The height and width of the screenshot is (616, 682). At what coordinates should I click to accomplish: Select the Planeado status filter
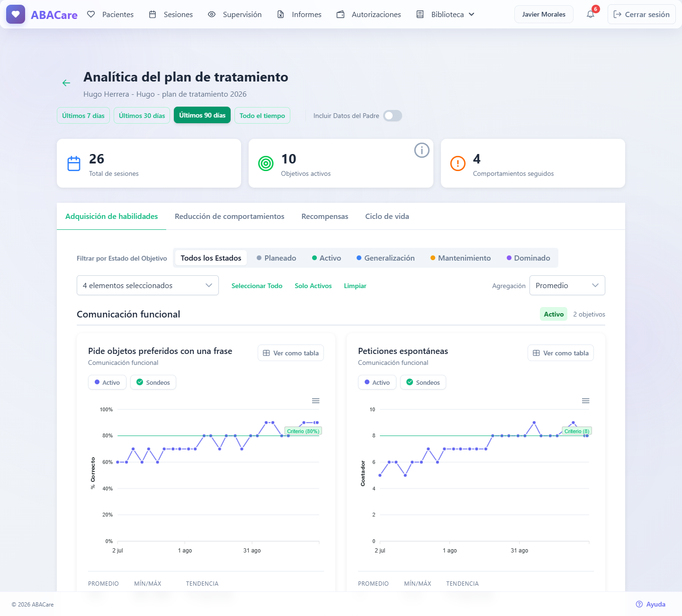(277, 258)
